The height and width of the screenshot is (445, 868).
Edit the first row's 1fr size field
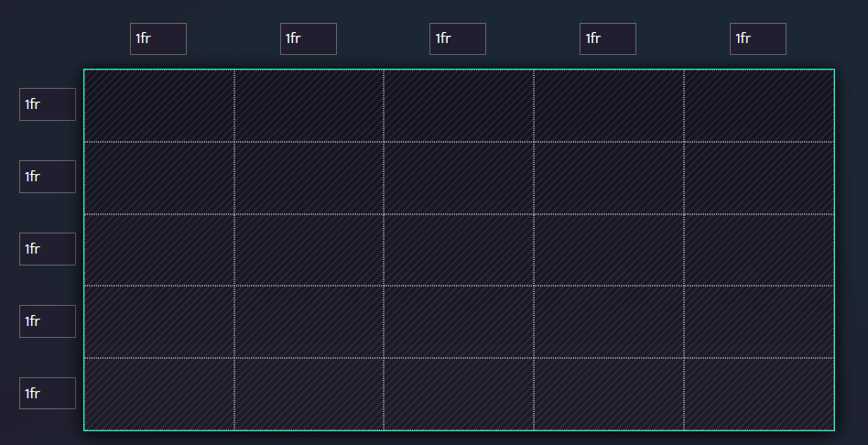(x=48, y=104)
